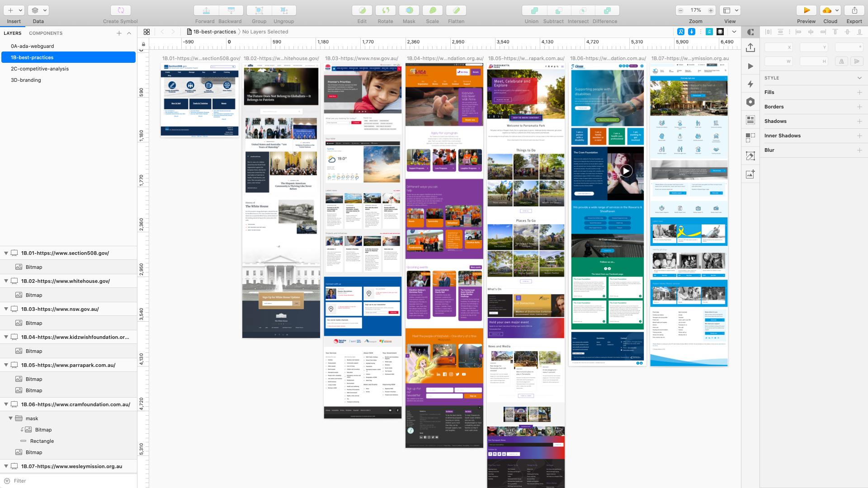Screen dimensions: 868x488
Task: Collapse the mask folder group
Action: [10, 418]
